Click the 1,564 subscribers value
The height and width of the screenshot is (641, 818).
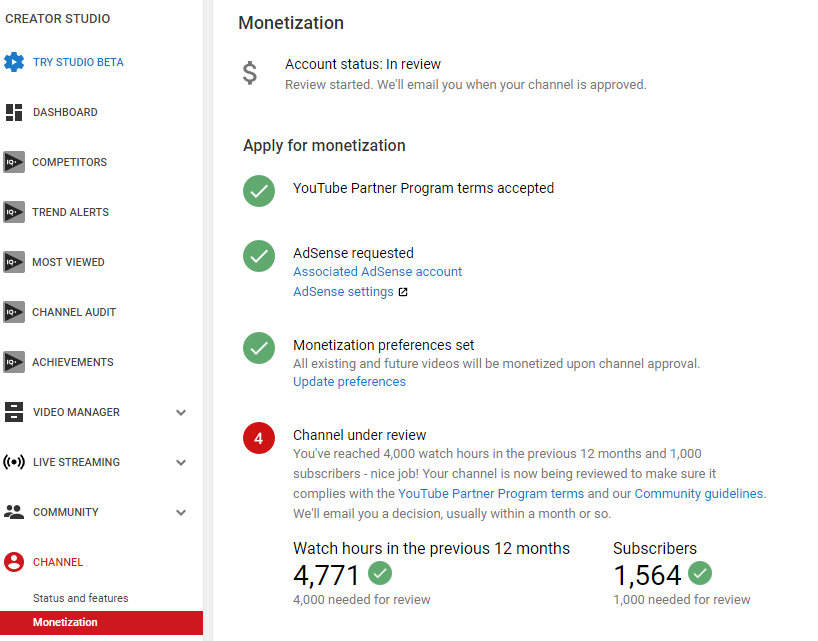[647, 575]
